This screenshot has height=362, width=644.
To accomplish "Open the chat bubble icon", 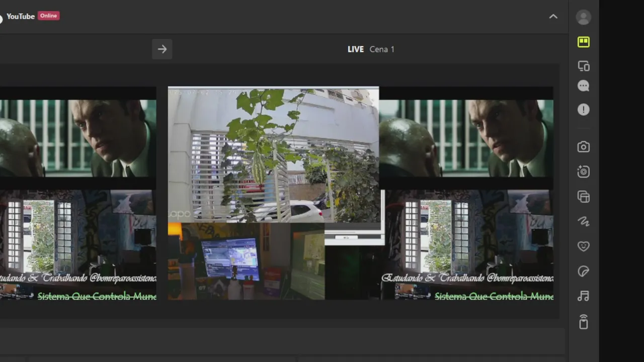I will pos(583,86).
